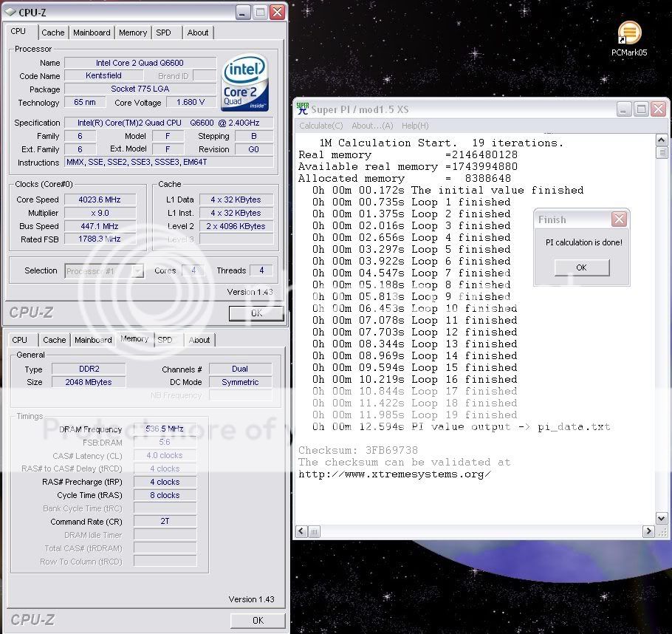This screenshot has height=634, width=672.
Task: Click the Intel Core 2 Quad logo
Action: (x=244, y=80)
